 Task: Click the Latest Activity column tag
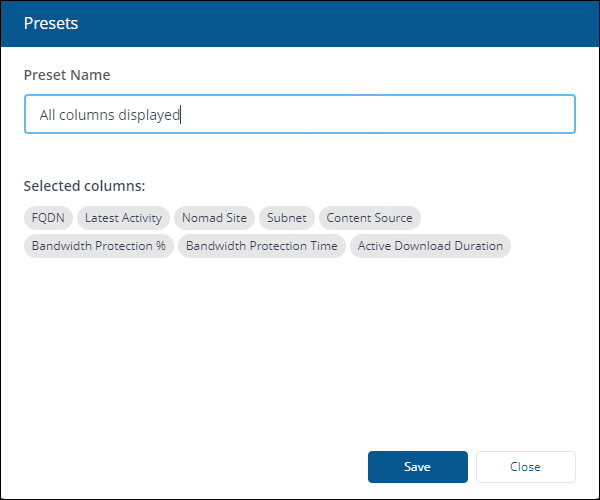click(123, 218)
